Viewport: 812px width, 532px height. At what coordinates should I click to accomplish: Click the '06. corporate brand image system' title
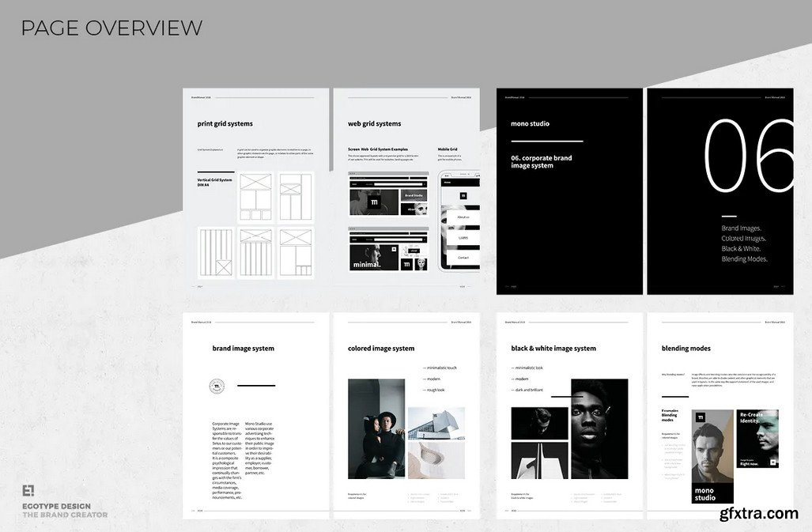click(x=542, y=162)
